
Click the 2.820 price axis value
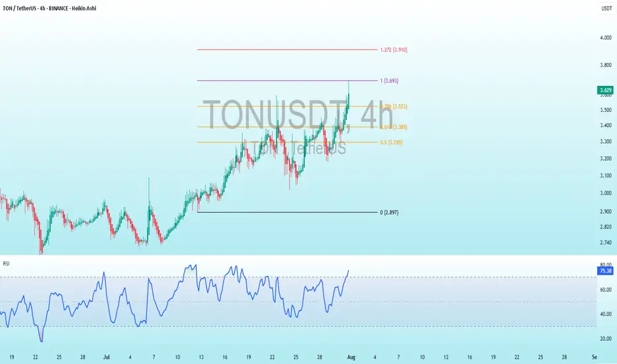(606, 227)
